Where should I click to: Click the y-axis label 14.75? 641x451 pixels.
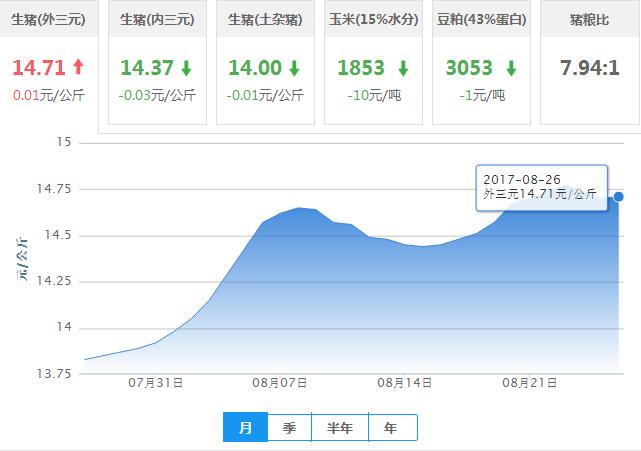[54, 189]
